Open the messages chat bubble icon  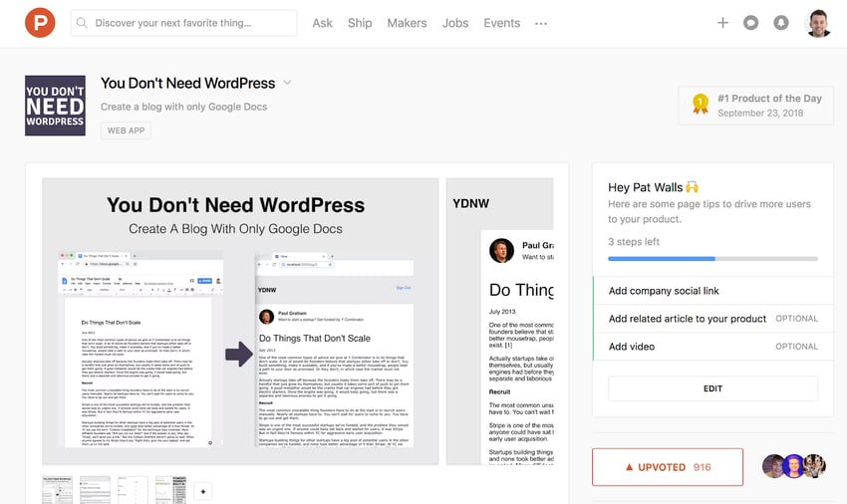[751, 23]
